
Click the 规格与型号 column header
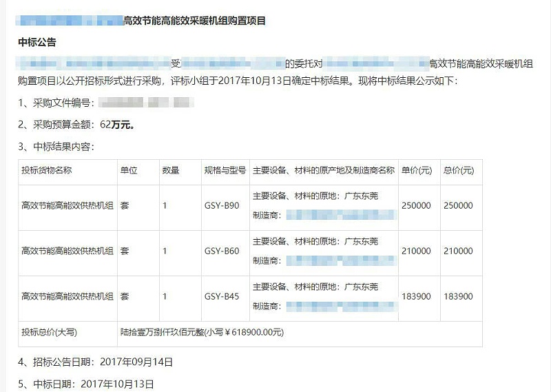click(x=225, y=170)
